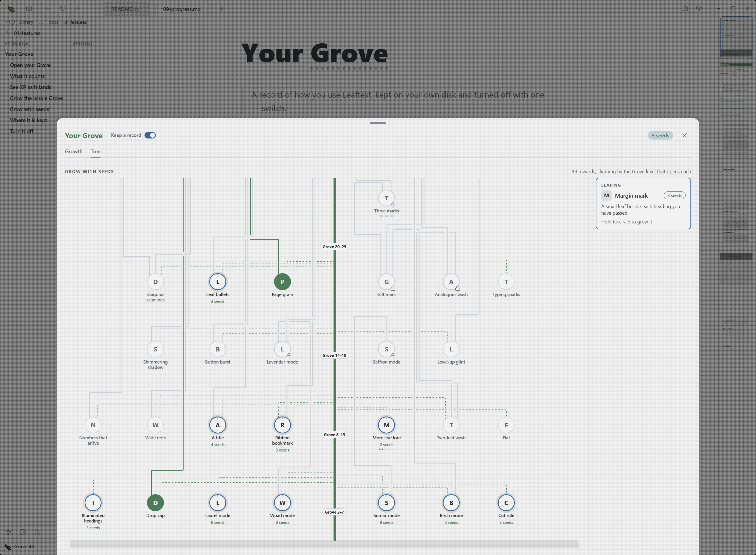The image size is (756, 555).
Task: Toggle the sidebar panel icon
Action: click(29, 8)
